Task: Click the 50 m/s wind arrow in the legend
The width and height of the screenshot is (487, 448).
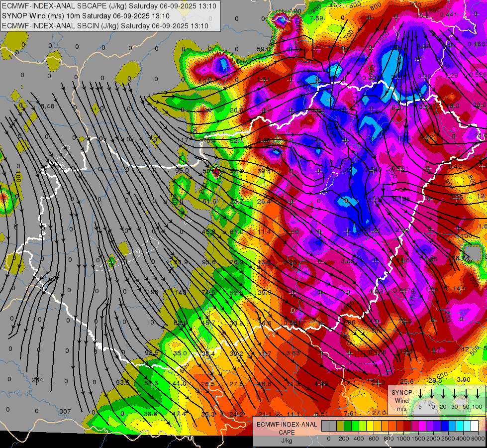Action: (466, 394)
